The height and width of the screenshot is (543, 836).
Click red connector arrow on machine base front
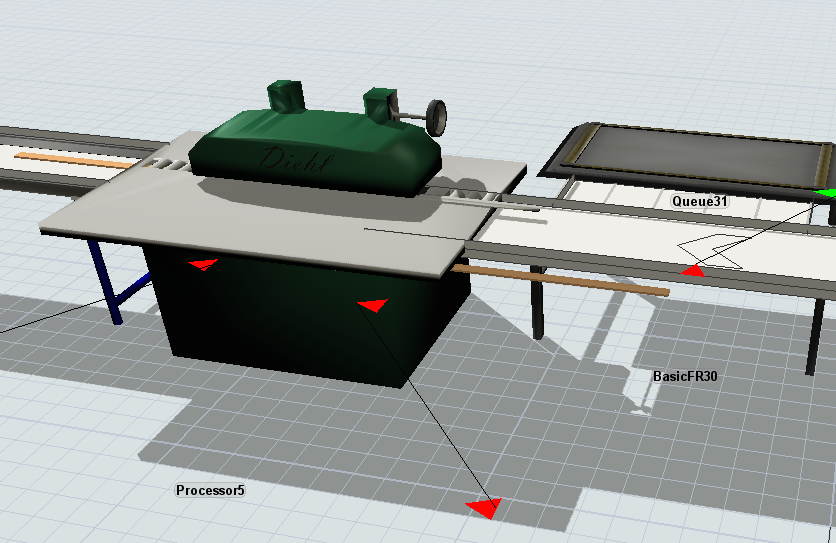372,305
